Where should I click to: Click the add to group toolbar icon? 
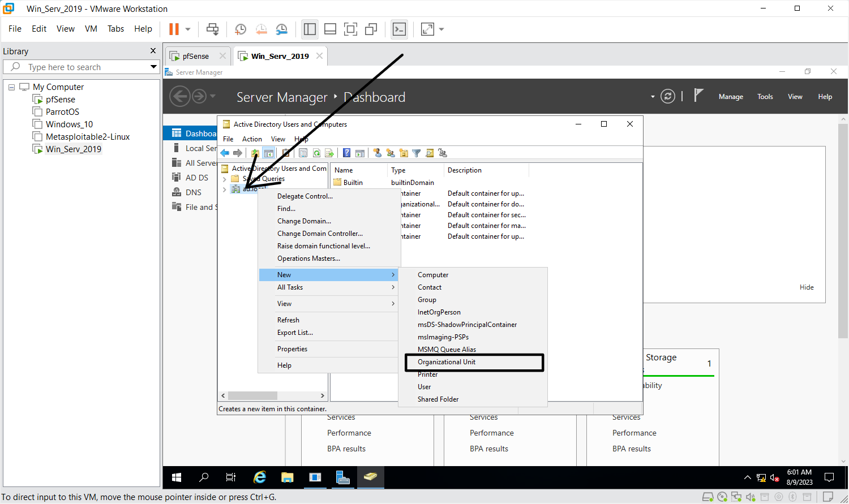point(443,153)
